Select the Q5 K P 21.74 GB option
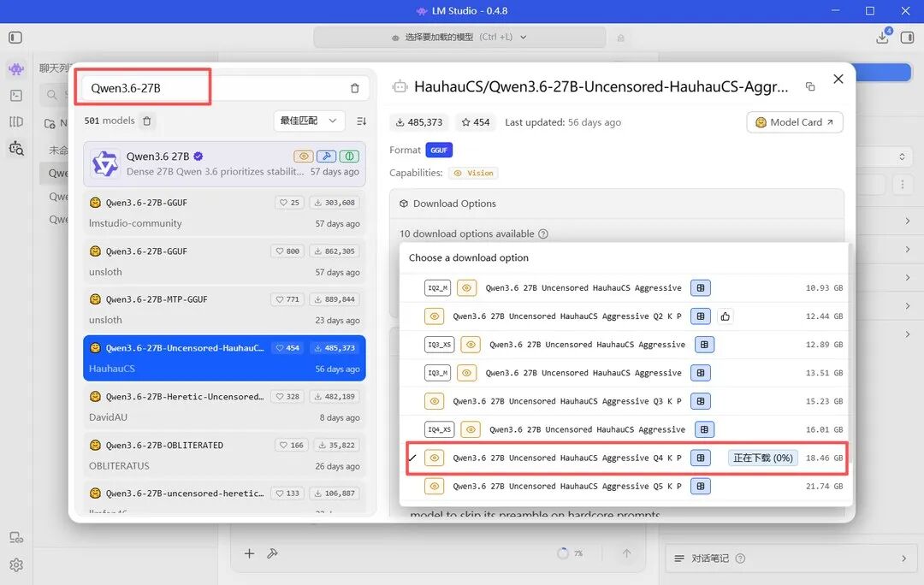 (x=625, y=486)
